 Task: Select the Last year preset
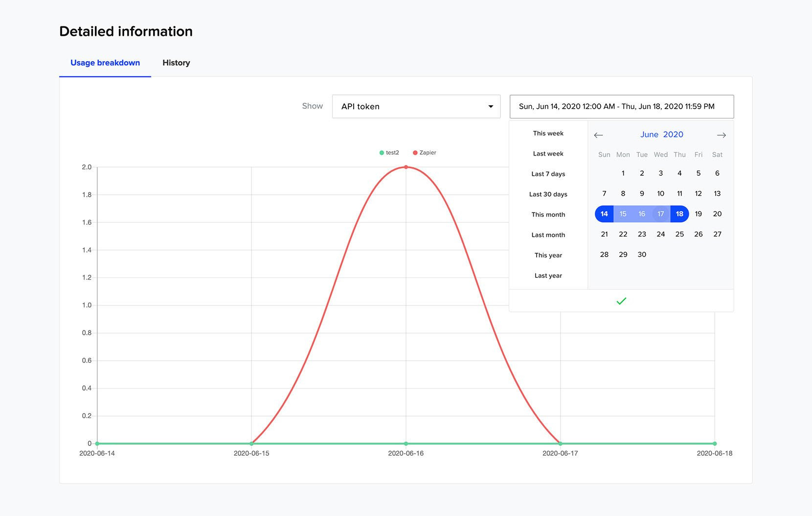point(548,276)
